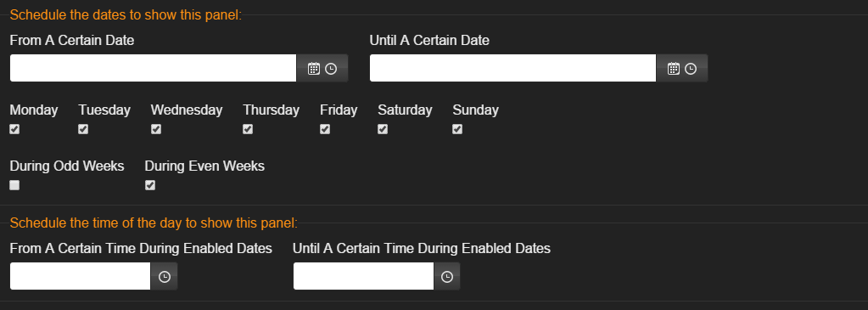Uncheck the Monday checkbox

click(14, 129)
